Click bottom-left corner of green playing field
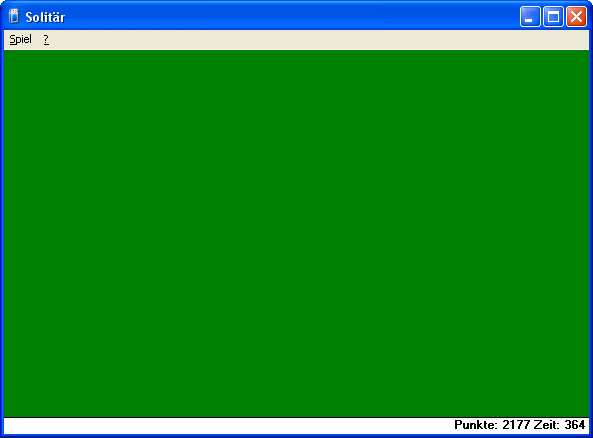This screenshot has width=593, height=438. (5, 415)
